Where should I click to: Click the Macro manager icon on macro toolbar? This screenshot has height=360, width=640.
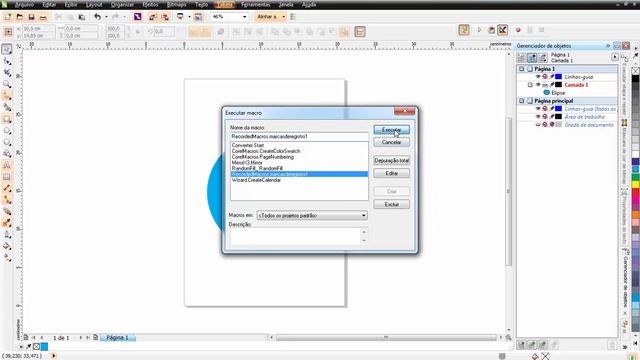pos(464,30)
